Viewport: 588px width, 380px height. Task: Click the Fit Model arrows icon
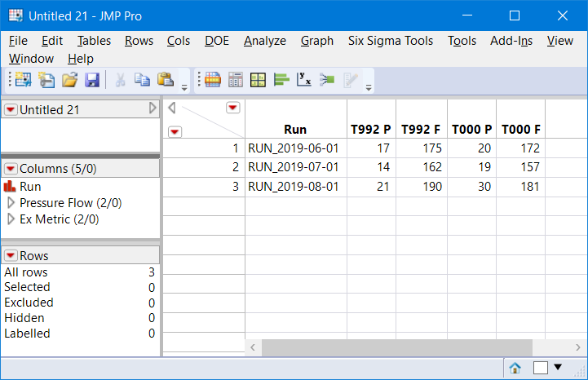[x=327, y=80]
